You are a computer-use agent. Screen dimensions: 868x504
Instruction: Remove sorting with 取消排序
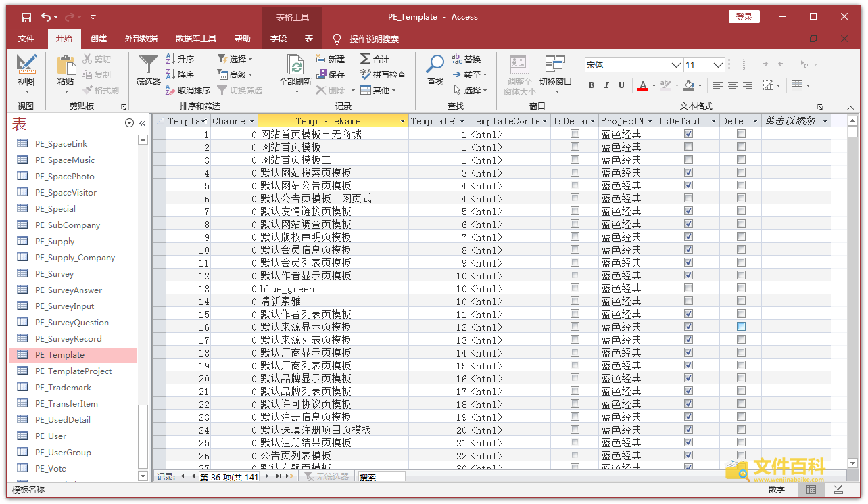point(188,90)
